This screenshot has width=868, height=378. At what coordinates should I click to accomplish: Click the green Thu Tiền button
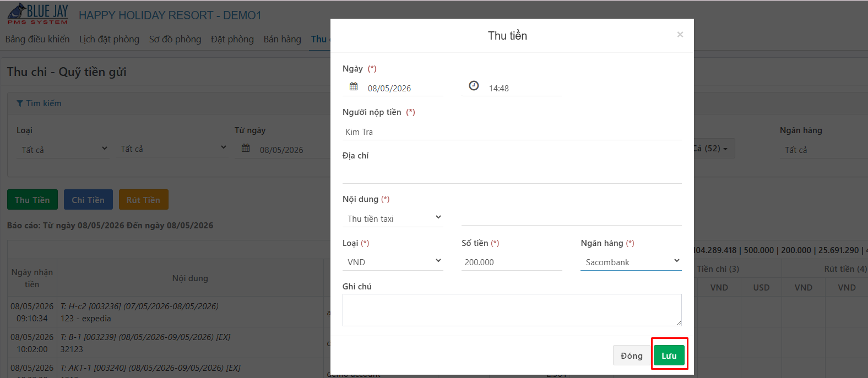(x=32, y=200)
